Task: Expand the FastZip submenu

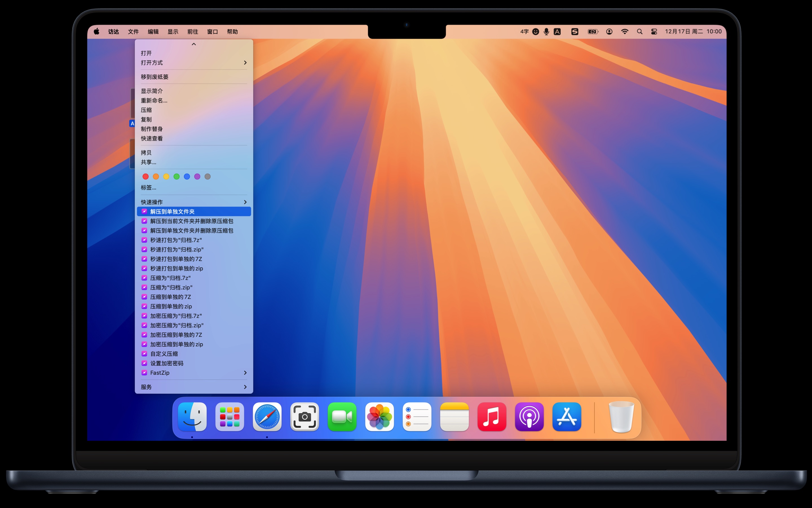Action: [194, 373]
